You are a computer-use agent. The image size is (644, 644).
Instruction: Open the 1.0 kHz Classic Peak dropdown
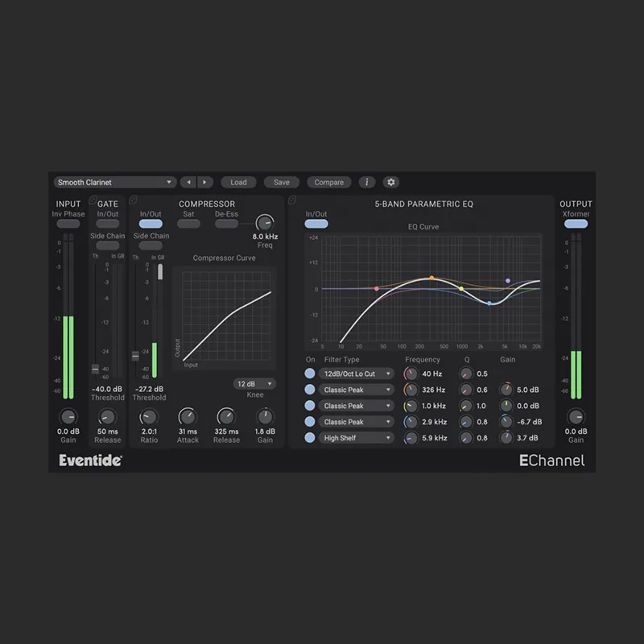(x=356, y=406)
